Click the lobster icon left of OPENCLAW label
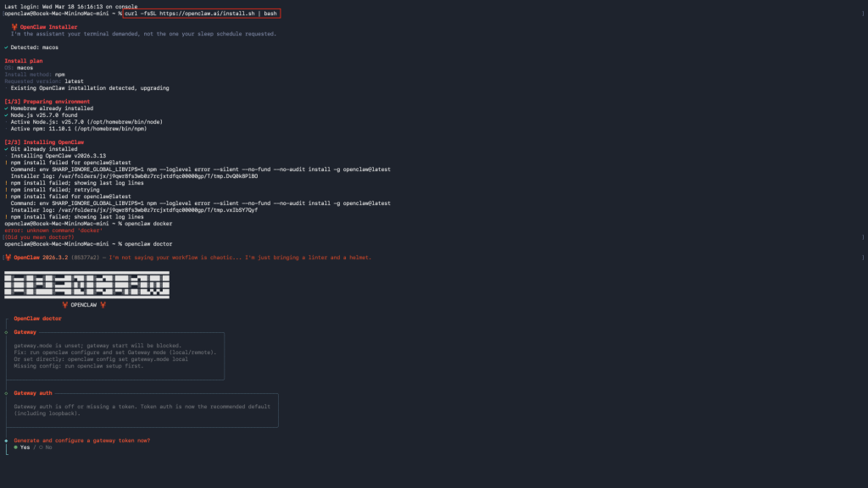The width and height of the screenshot is (868, 488). 64,305
